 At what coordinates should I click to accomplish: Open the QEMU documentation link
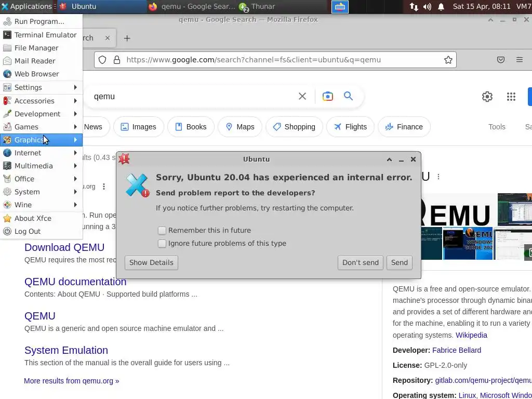pyautogui.click(x=75, y=282)
